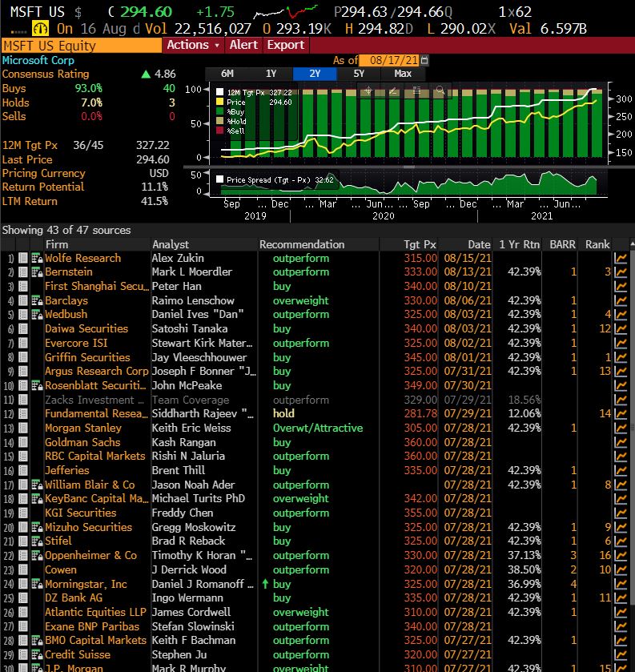
Task: Click the Wedbush locked model icon
Action: click(37, 315)
